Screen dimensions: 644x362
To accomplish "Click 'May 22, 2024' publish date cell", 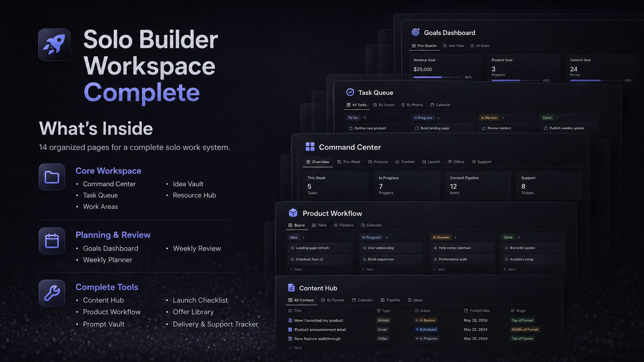I will [476, 329].
